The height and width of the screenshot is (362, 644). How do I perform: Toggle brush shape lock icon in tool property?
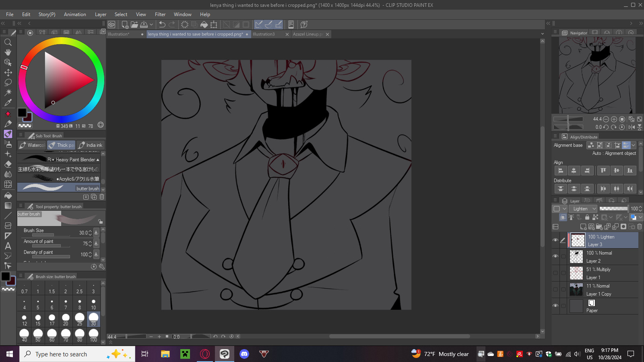tap(100, 221)
